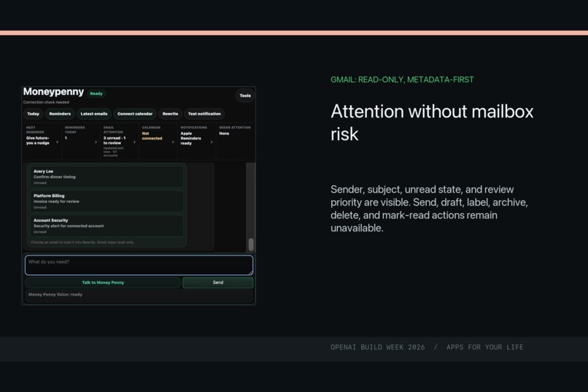Click the "Connection check needed" text

coord(46,102)
